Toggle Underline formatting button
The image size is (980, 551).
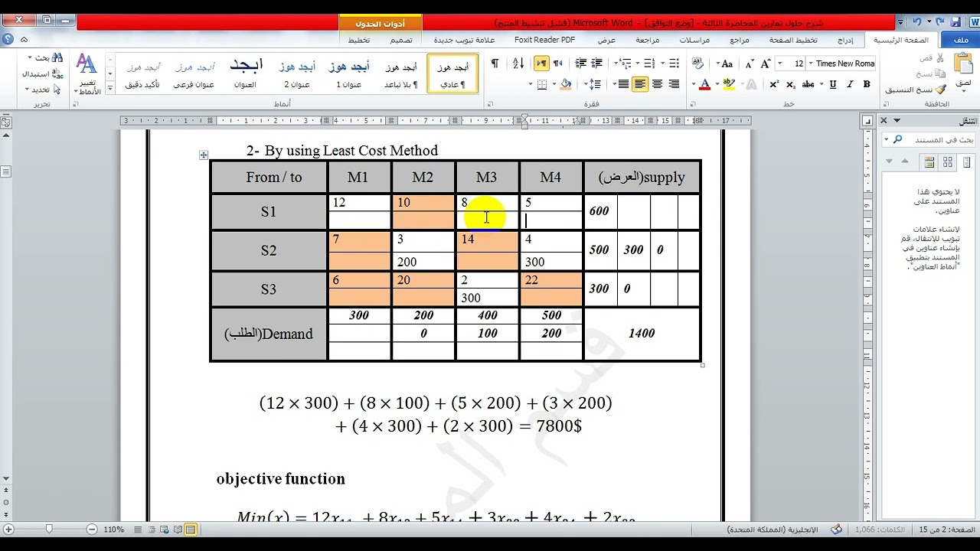coord(833,84)
